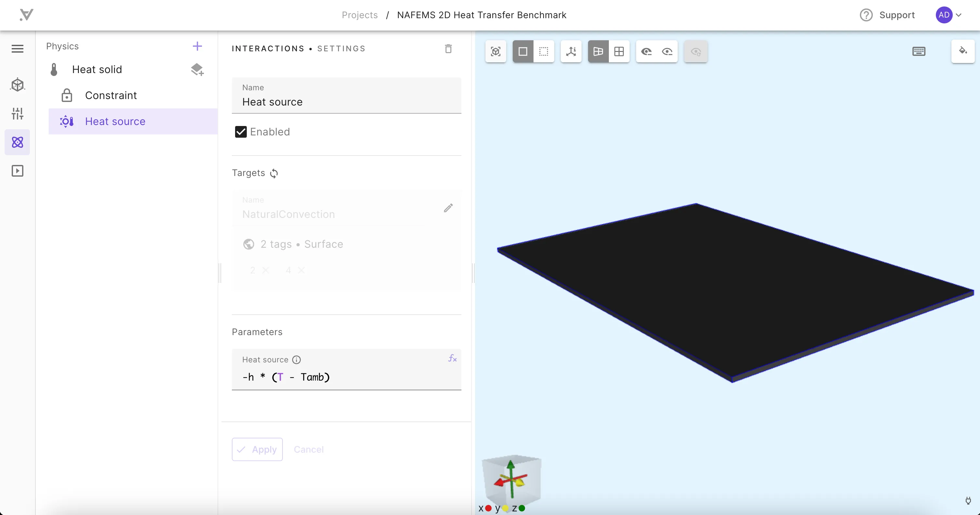Screen dimensions: 980x515
Task: Toggle the Enabled checkbox for Heat source
Action: (x=241, y=132)
